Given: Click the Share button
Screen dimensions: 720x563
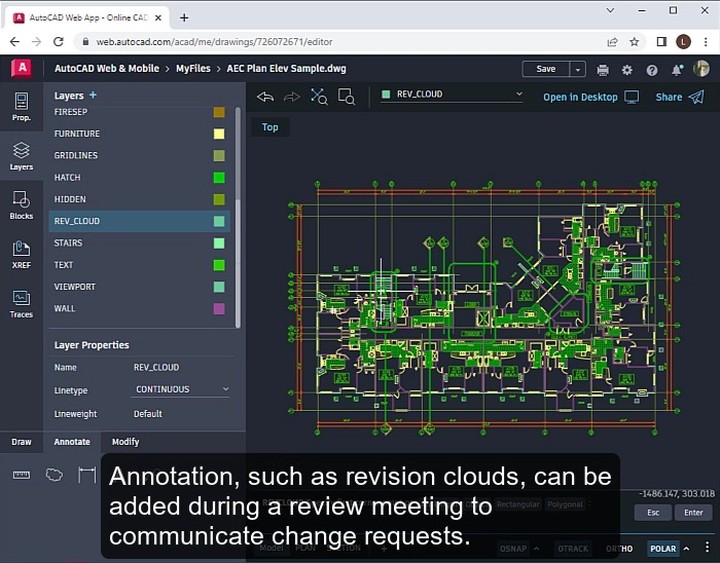Looking at the screenshot, I should [680, 97].
